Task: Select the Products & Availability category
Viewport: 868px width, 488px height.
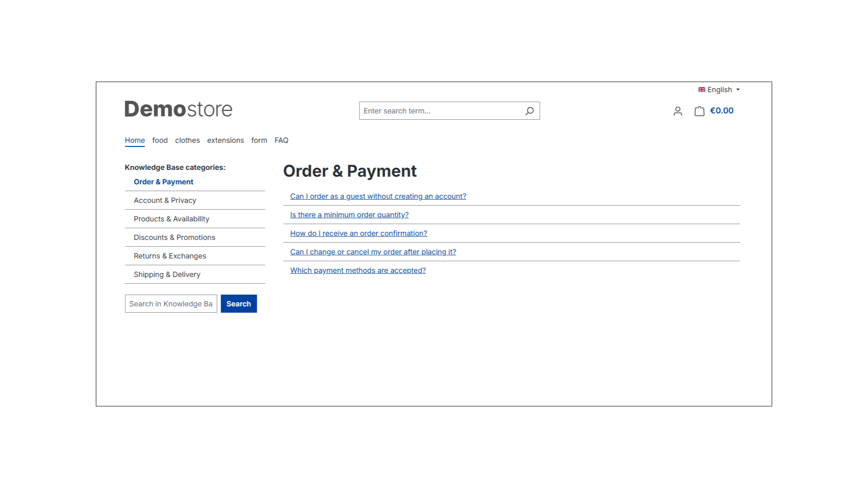Action: 171,219
